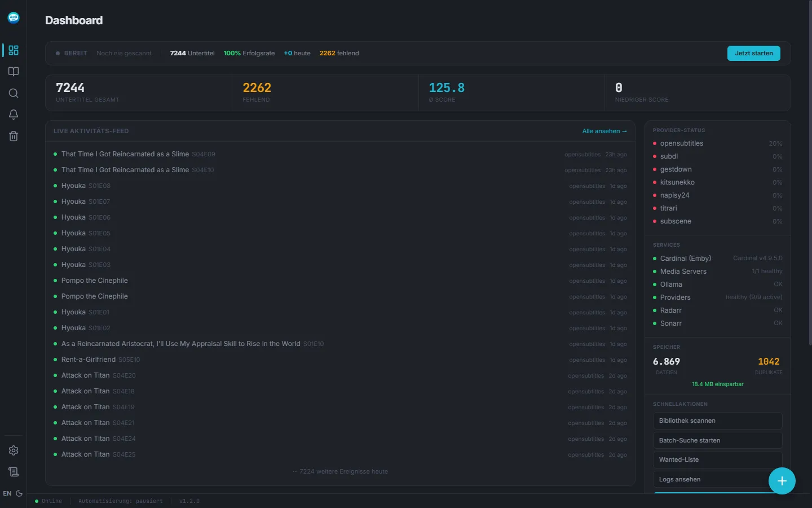Viewport: 812px width, 508px height.
Task: Open notifications bell icon in sidebar
Action: (x=14, y=115)
